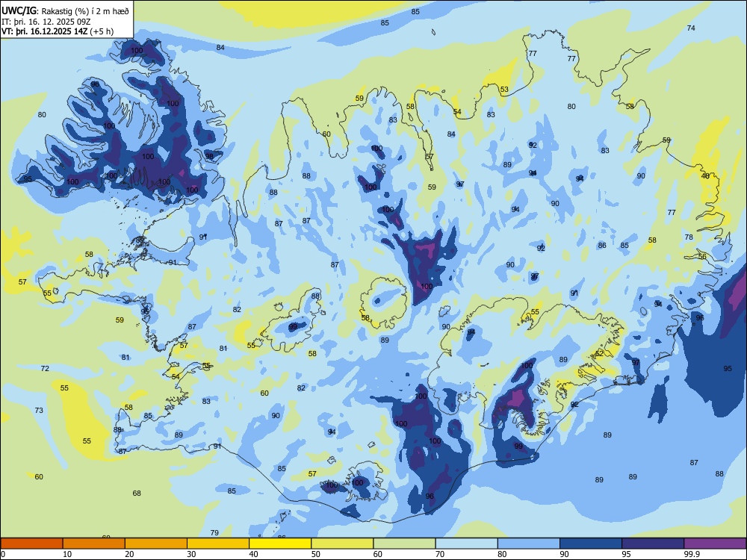Click the 0–10 dark orange legend swatch

(31, 544)
